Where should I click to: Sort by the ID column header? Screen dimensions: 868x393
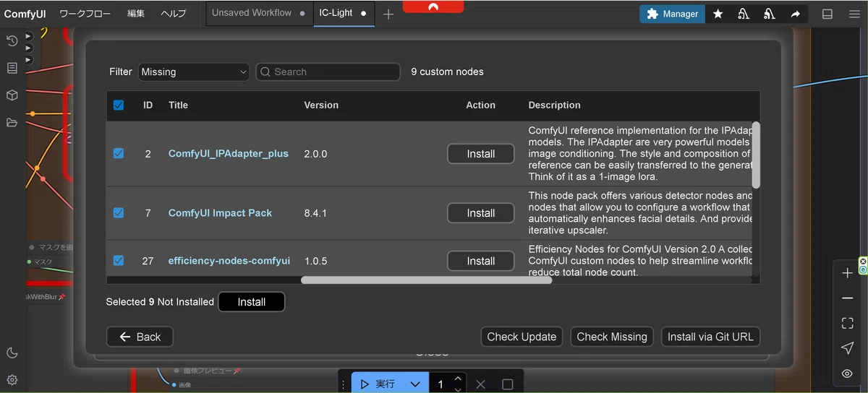pyautogui.click(x=148, y=105)
